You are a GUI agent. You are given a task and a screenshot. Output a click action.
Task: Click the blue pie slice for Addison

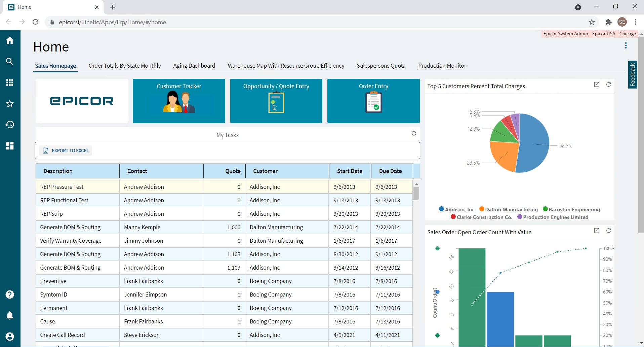click(534, 145)
